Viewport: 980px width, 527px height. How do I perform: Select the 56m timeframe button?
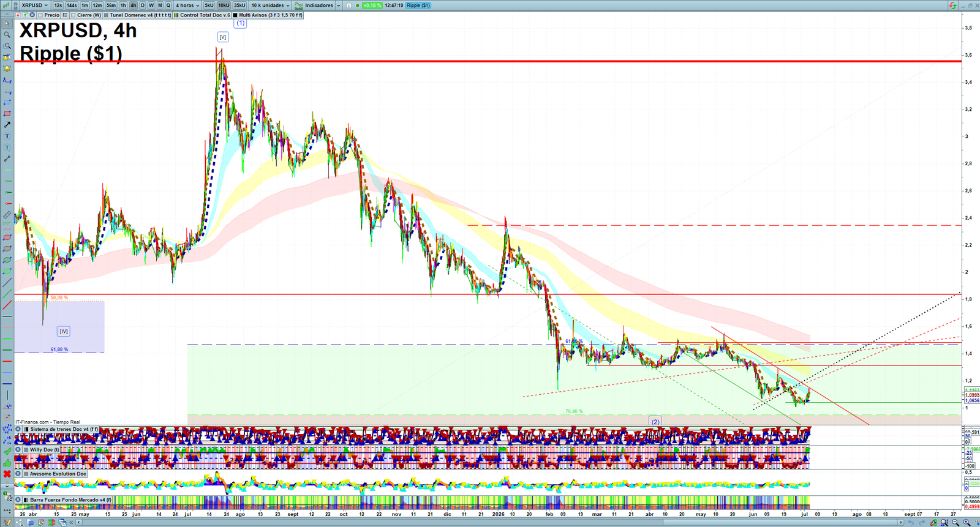click(x=111, y=6)
